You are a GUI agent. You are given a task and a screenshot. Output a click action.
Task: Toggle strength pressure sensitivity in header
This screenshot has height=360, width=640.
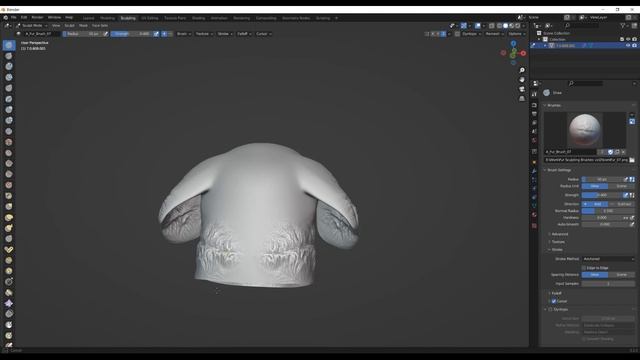[x=156, y=34]
